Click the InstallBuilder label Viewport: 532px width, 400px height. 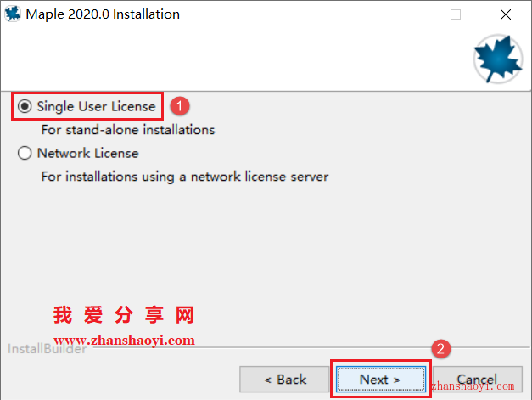click(x=47, y=349)
